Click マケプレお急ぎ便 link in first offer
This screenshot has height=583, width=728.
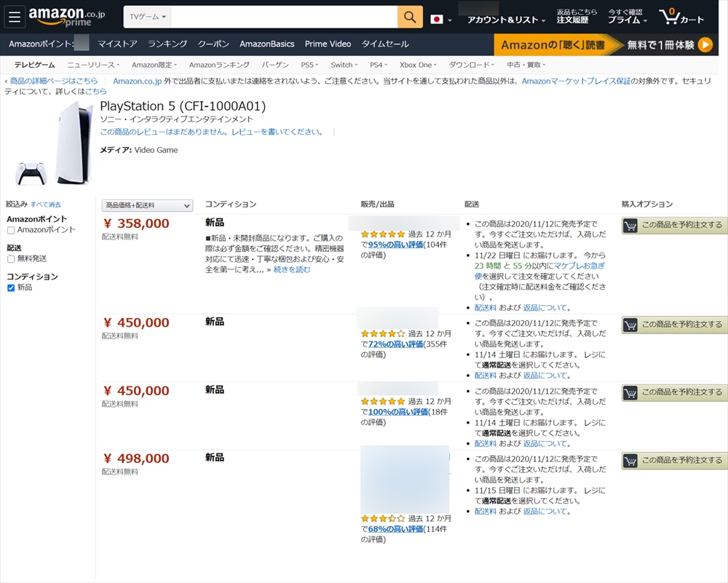click(x=579, y=266)
